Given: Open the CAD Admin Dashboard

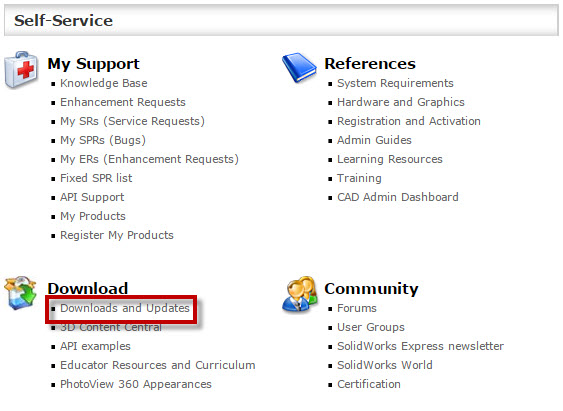Looking at the screenshot, I should pos(398,197).
